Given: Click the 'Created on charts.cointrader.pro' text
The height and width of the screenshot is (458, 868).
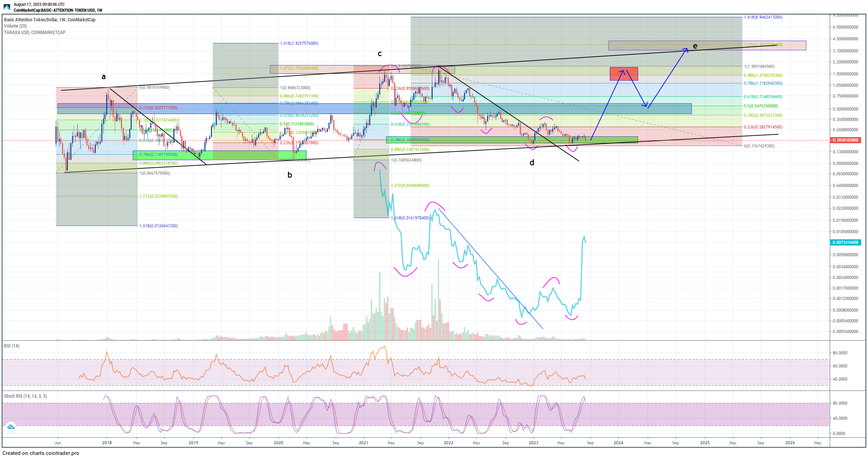Looking at the screenshot, I should coord(41,453).
